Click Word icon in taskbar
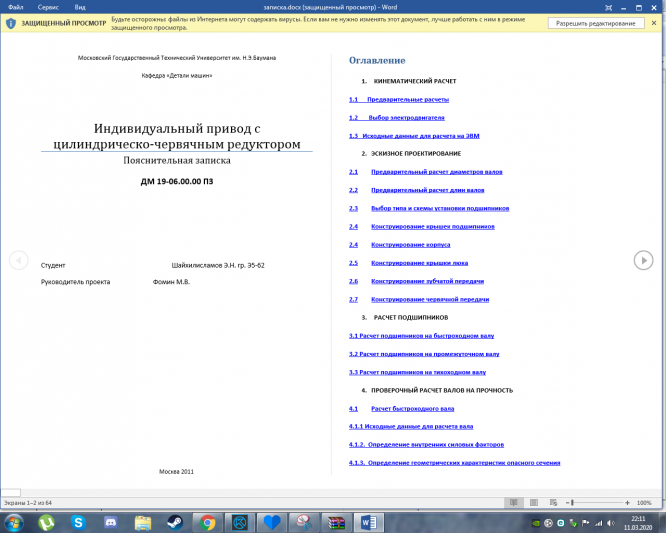Screen dimensions: 666x533 368,523
